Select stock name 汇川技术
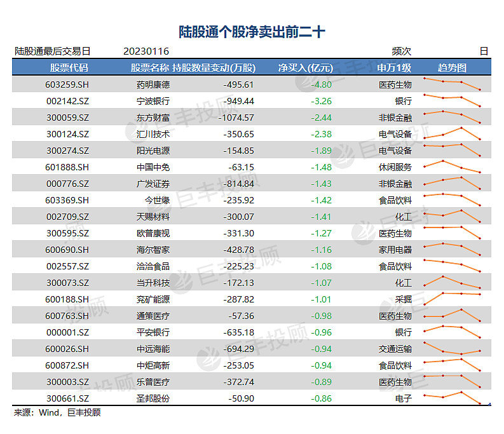This screenshot has width=504, height=434. click(153, 134)
